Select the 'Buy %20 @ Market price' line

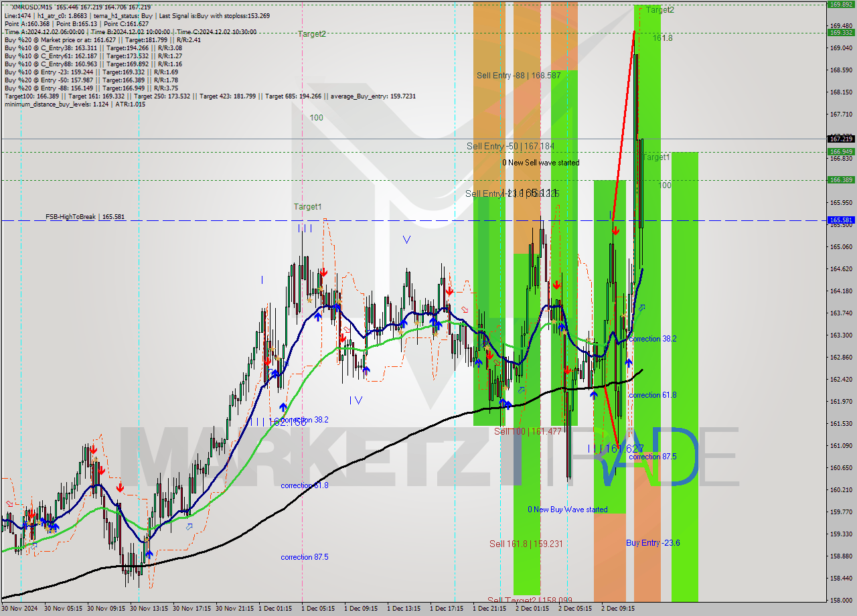click(102, 40)
